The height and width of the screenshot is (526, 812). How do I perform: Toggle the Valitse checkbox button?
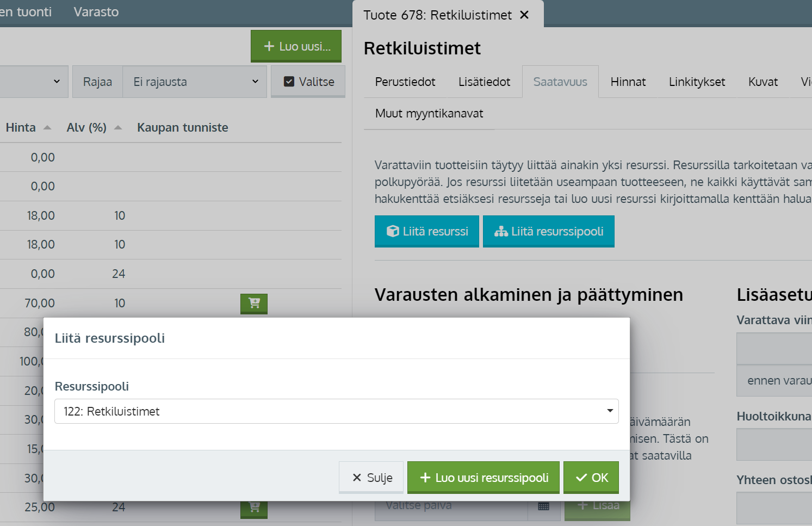pyautogui.click(x=308, y=82)
